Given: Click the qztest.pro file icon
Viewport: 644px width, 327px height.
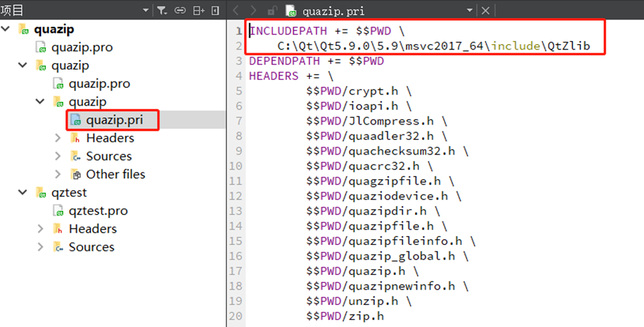Looking at the screenshot, I should (x=58, y=210).
